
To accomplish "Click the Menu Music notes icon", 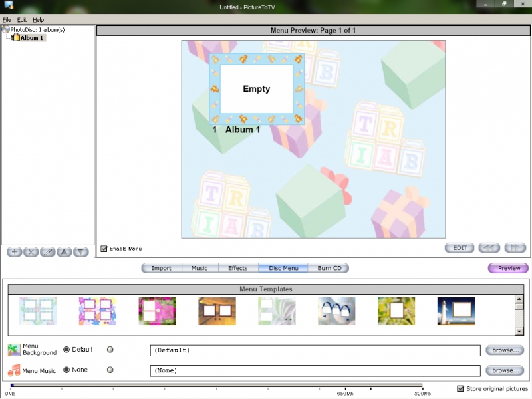I will [14, 370].
